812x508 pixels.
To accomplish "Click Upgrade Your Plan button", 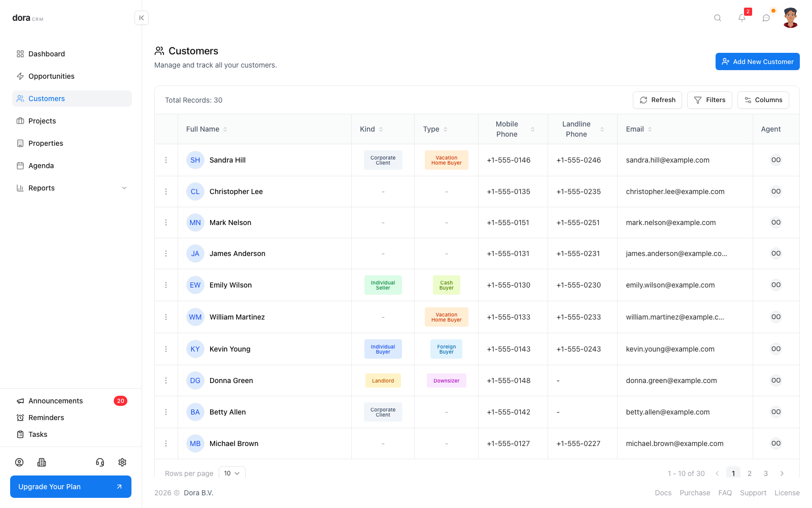I will 71,487.
